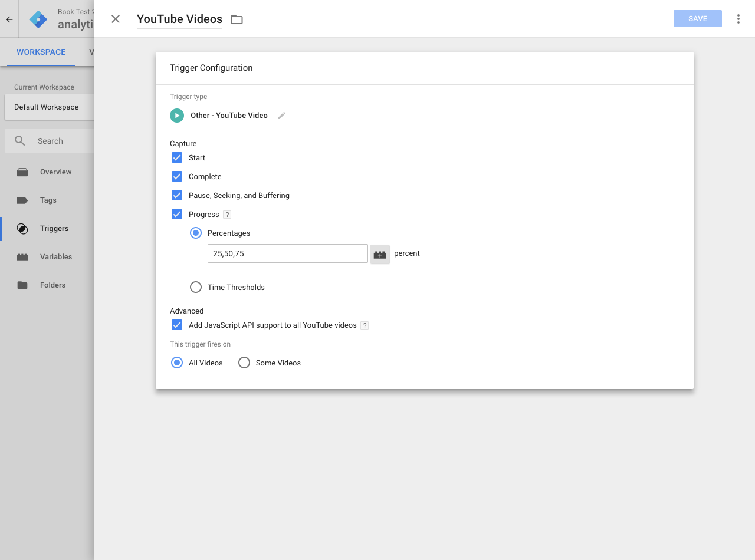
Task: Click the Google Tag Manager logo
Action: point(38,19)
